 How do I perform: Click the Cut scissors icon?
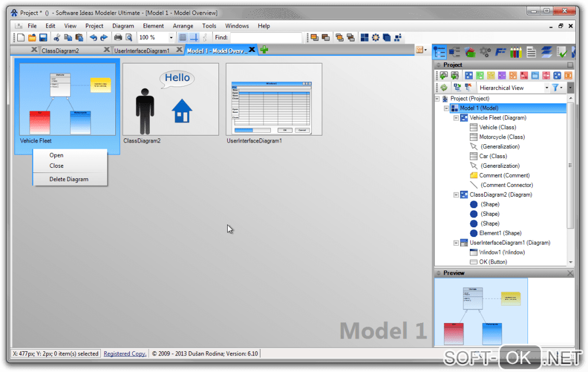[x=57, y=37]
